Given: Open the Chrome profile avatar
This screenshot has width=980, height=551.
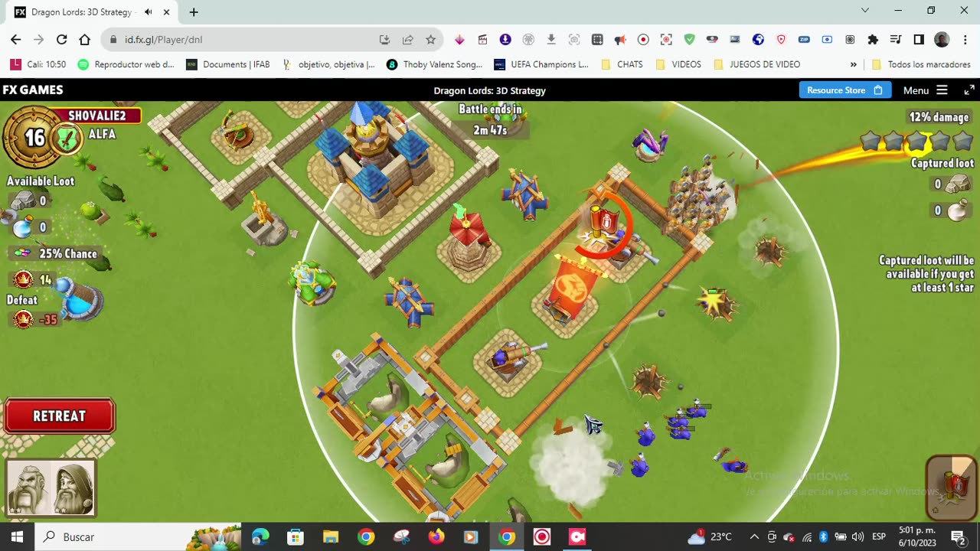Looking at the screenshot, I should pyautogui.click(x=942, y=40).
